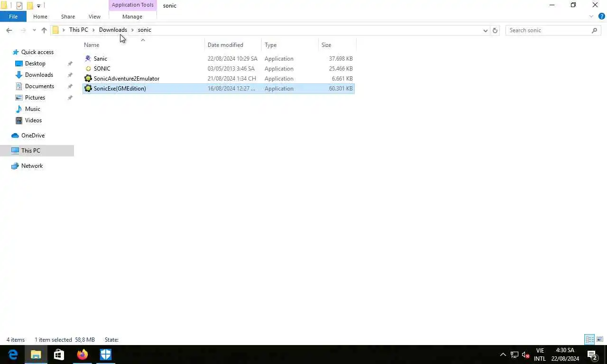Image resolution: width=607 pixels, height=364 pixels.
Task: Launch Firefox from taskbar
Action: tap(82, 355)
